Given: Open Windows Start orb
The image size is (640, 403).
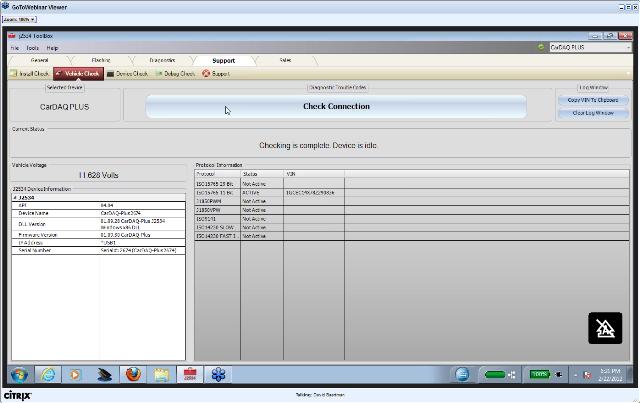Looking at the screenshot, I should pos(19,374).
